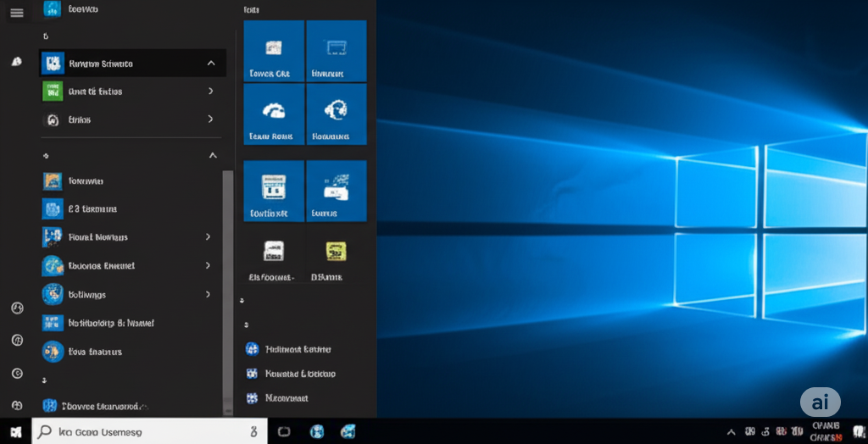The image size is (868, 444).
Task: Collapse the highlighted app folder with the up chevron
Action: point(211,63)
